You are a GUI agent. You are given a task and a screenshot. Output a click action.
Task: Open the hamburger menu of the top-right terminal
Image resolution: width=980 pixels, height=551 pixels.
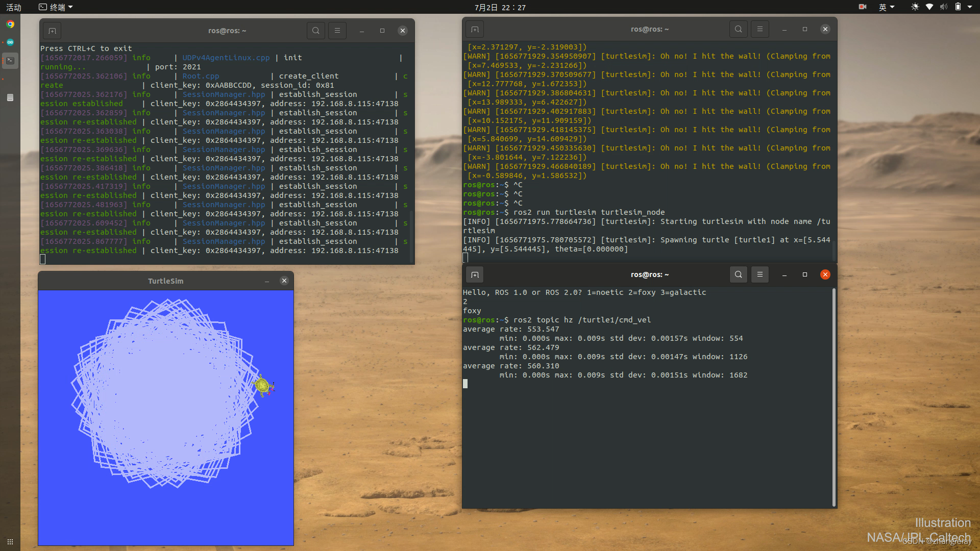pyautogui.click(x=760, y=29)
